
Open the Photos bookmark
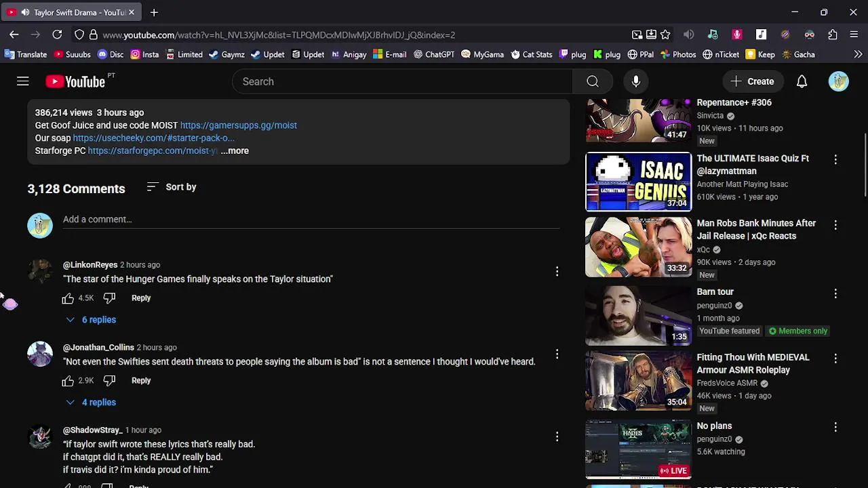click(x=677, y=54)
